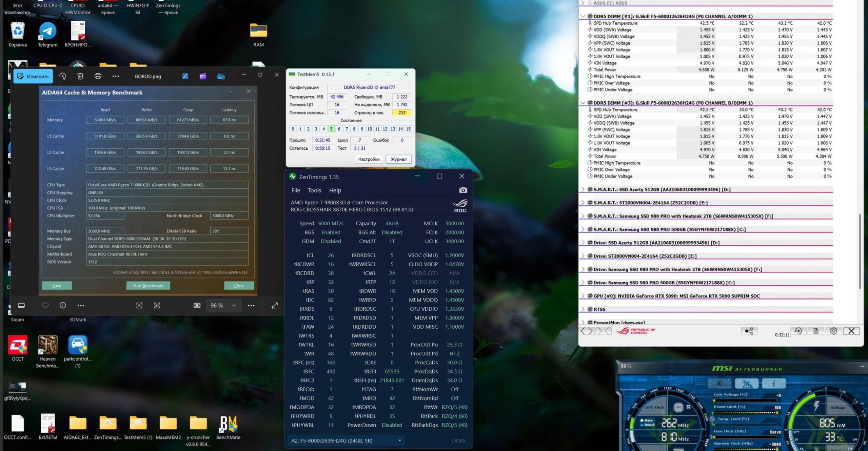Click Afterburner information 'i' button
The width and height of the screenshot is (868, 451).
773,384
